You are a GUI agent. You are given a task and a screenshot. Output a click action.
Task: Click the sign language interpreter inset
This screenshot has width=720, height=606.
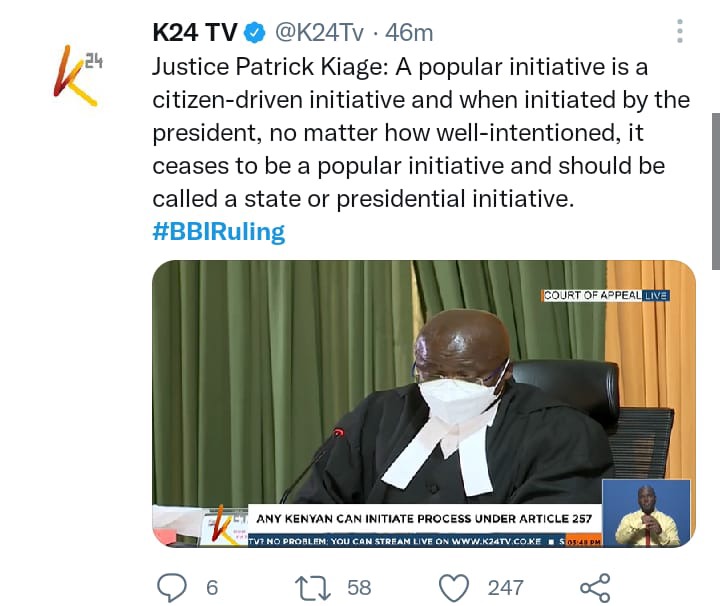(647, 513)
